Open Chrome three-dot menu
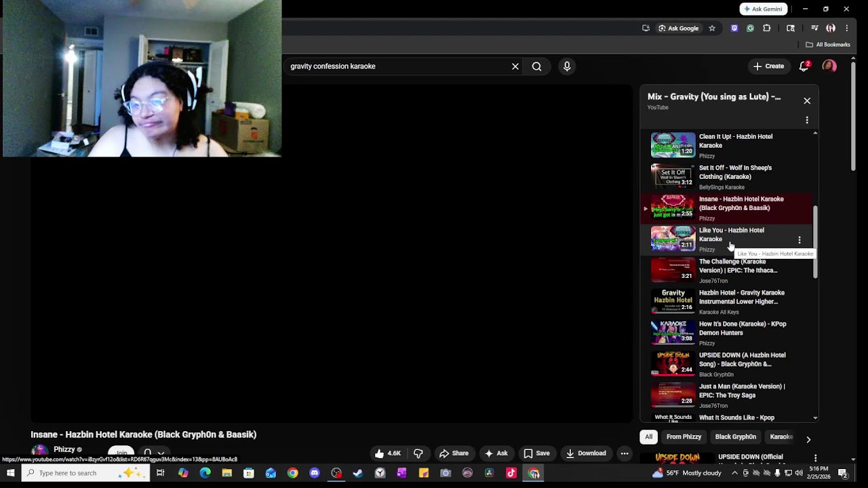 pos(847,28)
